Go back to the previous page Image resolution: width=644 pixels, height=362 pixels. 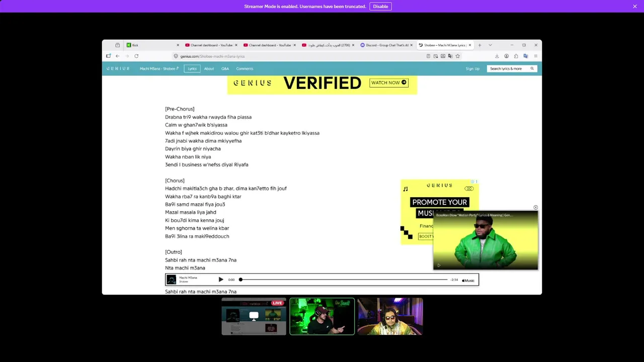coord(117,56)
